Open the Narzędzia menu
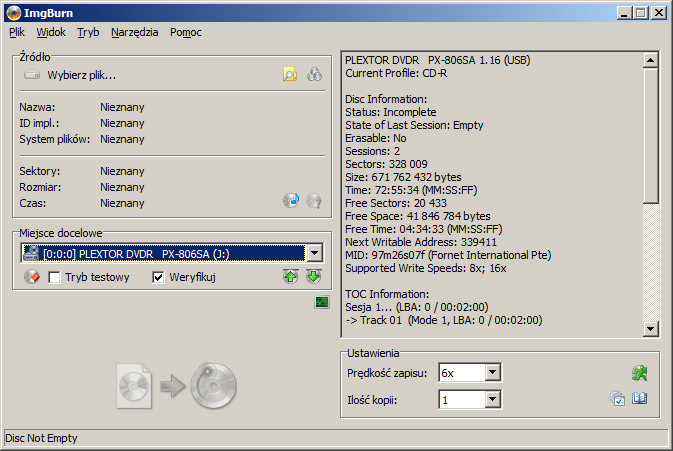Screen dimensions: 673x451 pyautogui.click(x=135, y=32)
